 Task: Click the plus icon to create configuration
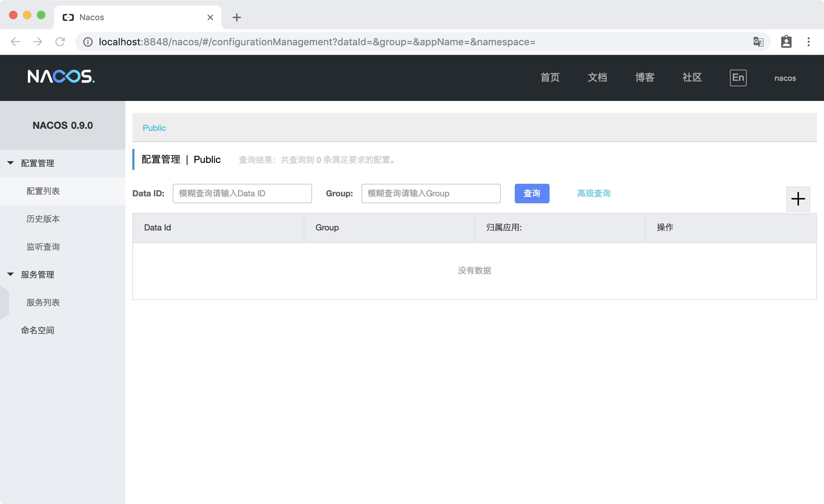[x=798, y=199]
